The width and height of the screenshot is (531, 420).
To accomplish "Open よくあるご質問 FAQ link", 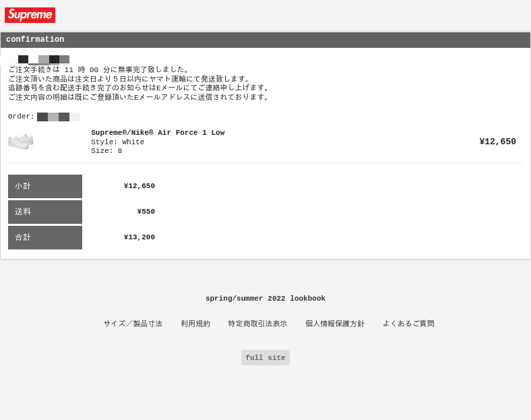I will click(408, 324).
